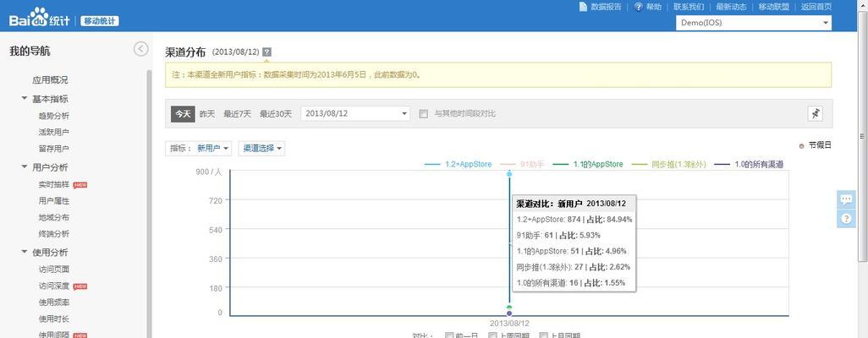This screenshot has height=338, width=868.
Task: Select the 今天 time range tab
Action: coord(183,113)
